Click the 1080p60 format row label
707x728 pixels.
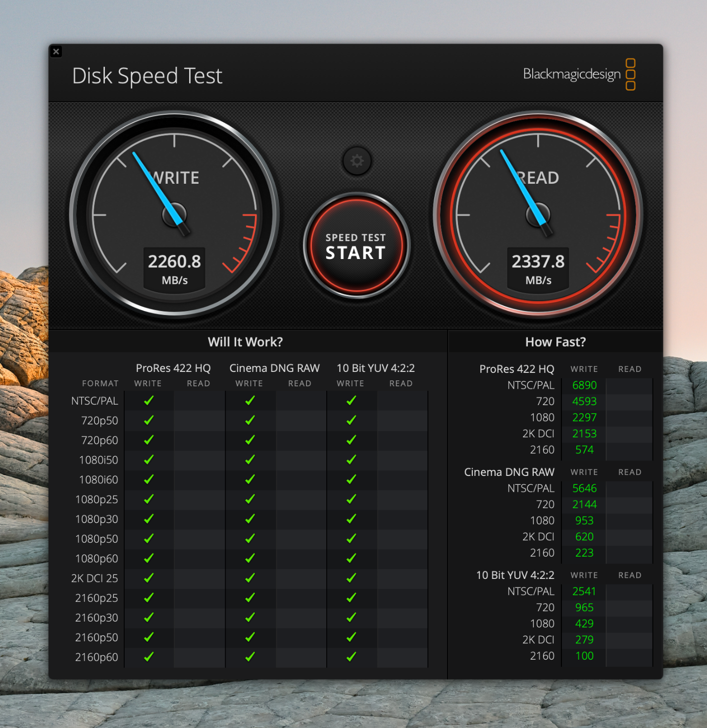point(97,559)
